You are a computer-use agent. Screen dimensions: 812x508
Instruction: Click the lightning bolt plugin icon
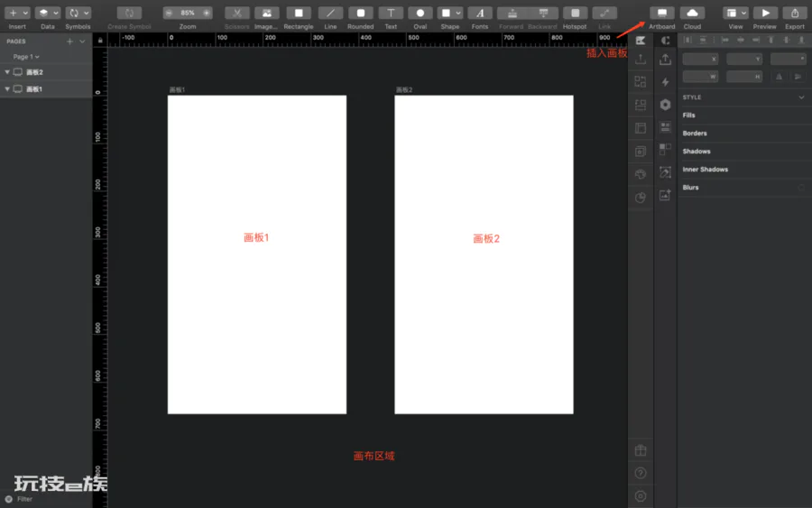666,82
